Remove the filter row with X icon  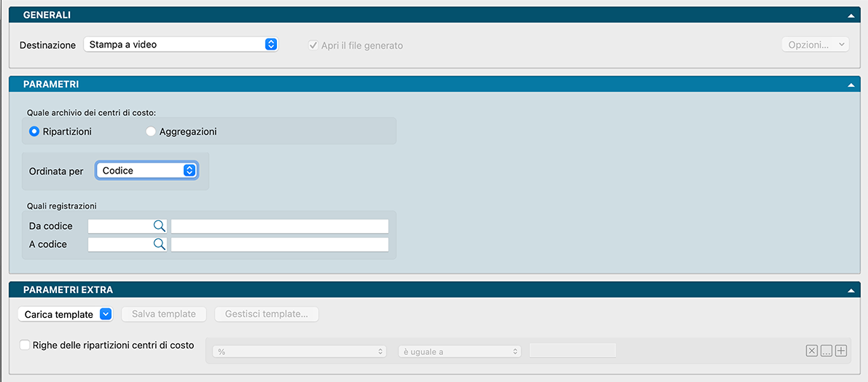tap(811, 351)
